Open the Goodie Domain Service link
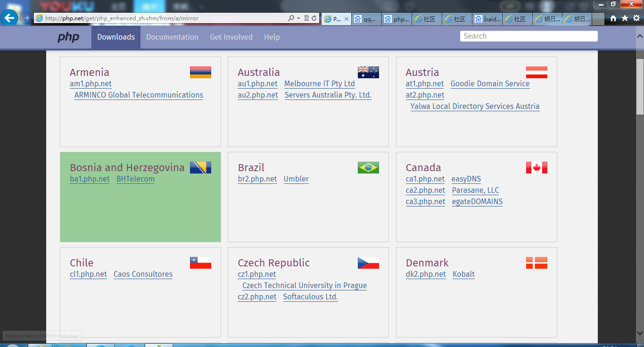644x347 pixels. coord(490,84)
